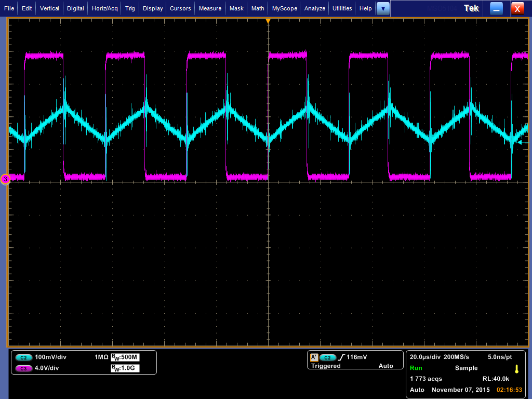Viewport: 532px width, 399px height.
Task: Open the Measure menu
Action: [210, 8]
